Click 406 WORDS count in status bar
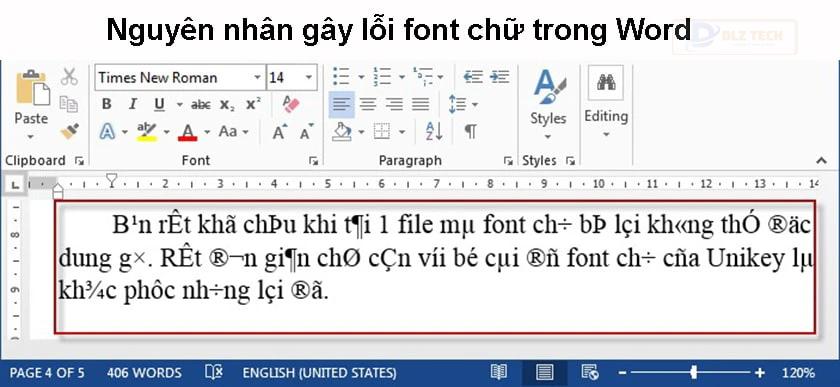840x387 pixels. [144, 373]
